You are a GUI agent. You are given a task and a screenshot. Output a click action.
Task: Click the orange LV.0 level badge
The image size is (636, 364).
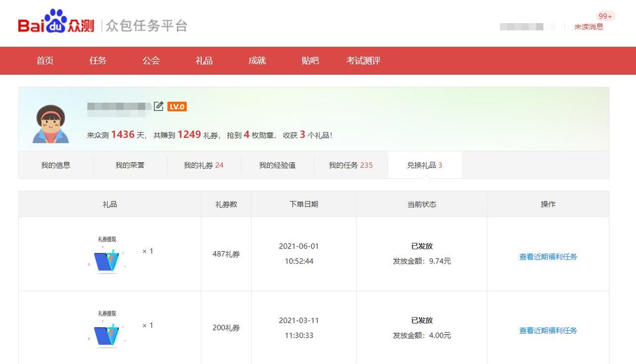coord(177,106)
